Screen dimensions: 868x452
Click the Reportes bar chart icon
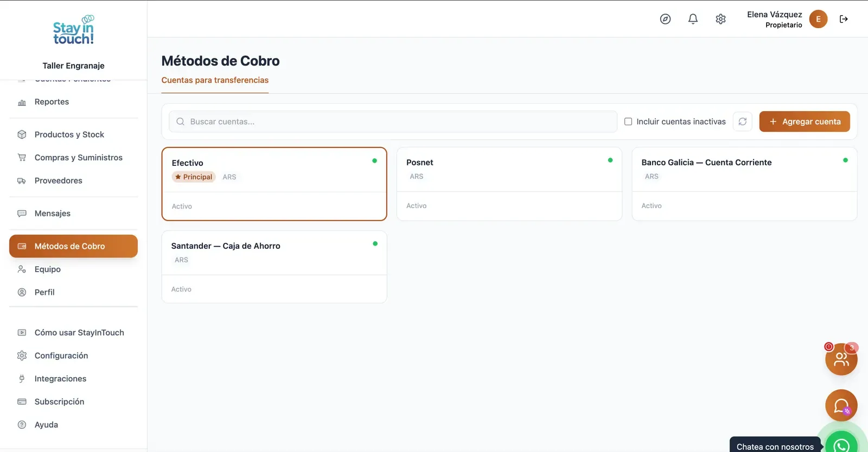[x=22, y=102]
